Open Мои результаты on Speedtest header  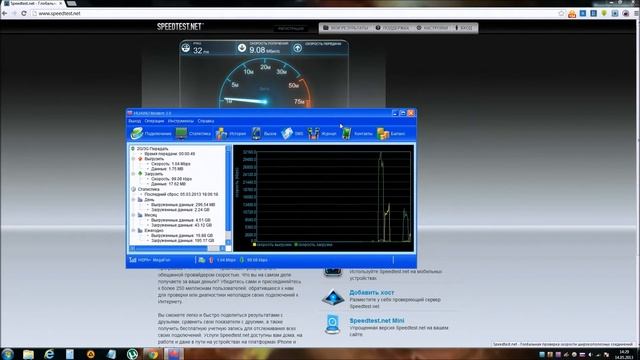click(345, 28)
